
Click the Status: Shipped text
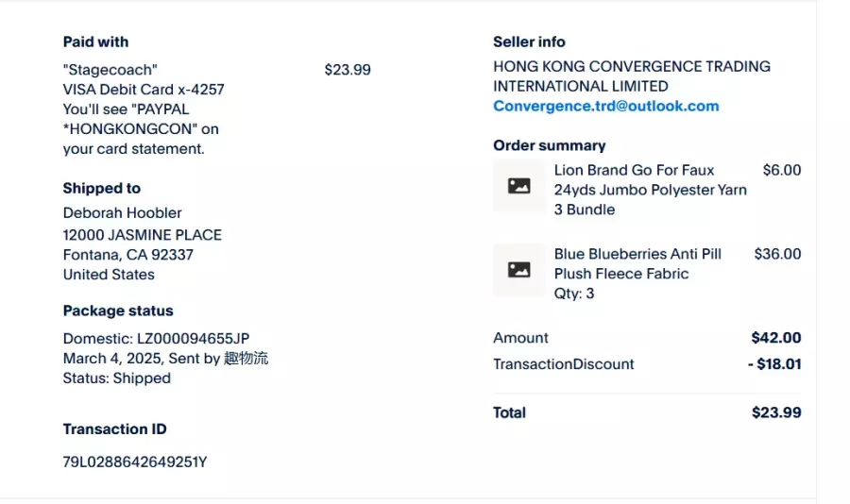pyautogui.click(x=116, y=378)
